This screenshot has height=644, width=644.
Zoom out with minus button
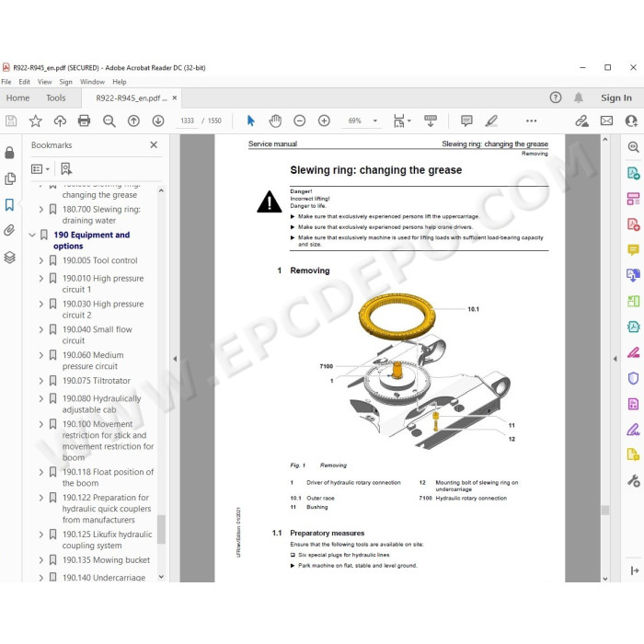299,121
